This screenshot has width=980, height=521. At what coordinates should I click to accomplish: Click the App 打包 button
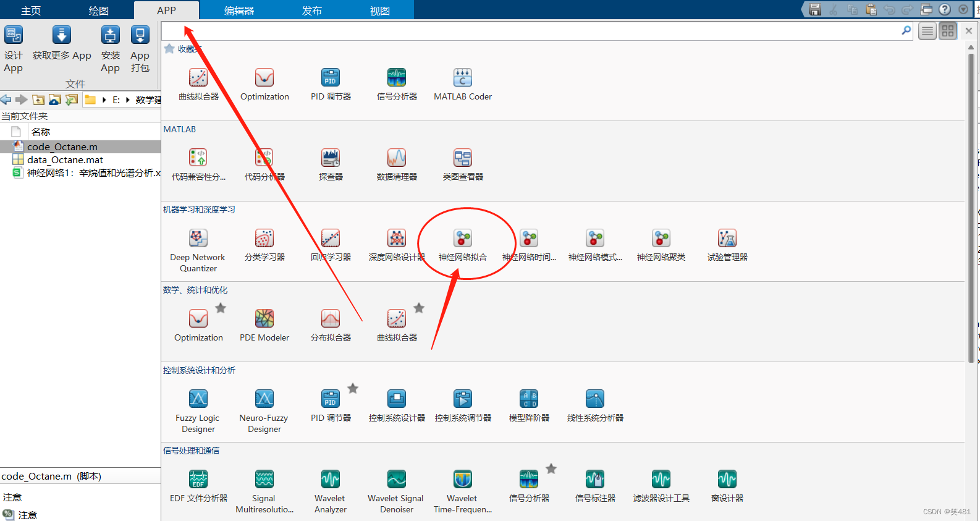(140, 49)
